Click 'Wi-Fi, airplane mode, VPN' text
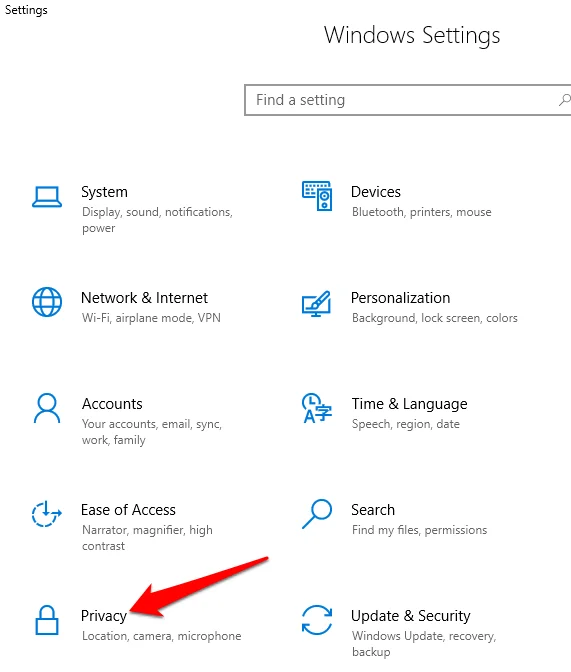The height and width of the screenshot is (672, 571). [x=151, y=318]
